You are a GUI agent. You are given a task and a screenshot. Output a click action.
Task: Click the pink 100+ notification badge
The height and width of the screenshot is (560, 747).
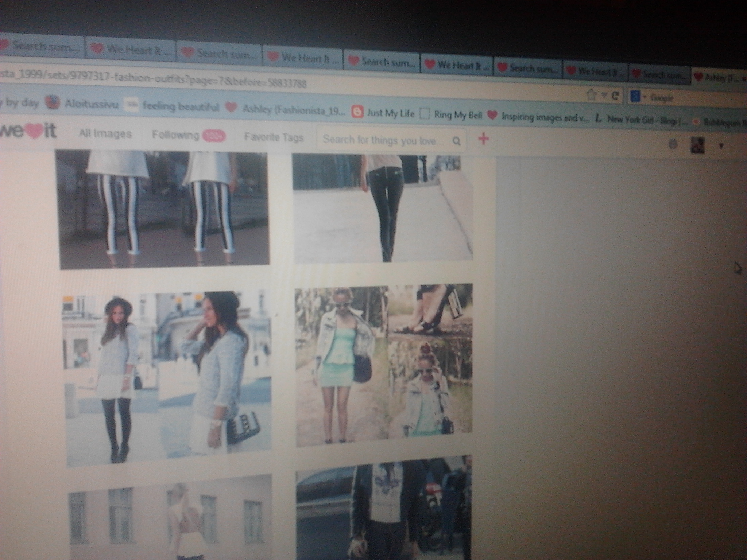point(214,136)
